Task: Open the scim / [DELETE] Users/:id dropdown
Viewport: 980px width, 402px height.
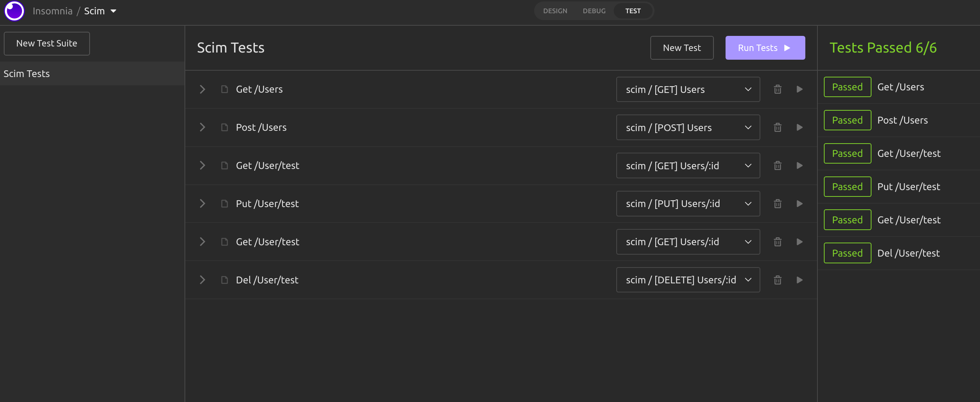Action: pyautogui.click(x=687, y=280)
